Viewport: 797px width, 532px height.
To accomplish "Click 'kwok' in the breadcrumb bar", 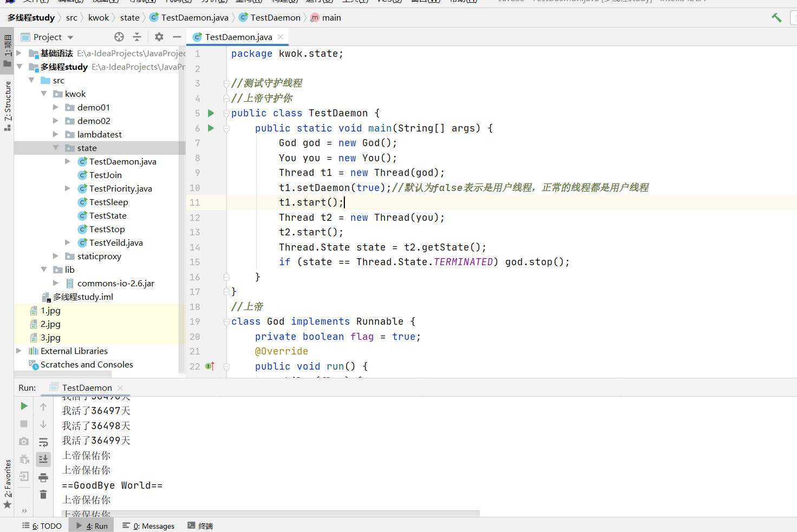I will 99,18.
